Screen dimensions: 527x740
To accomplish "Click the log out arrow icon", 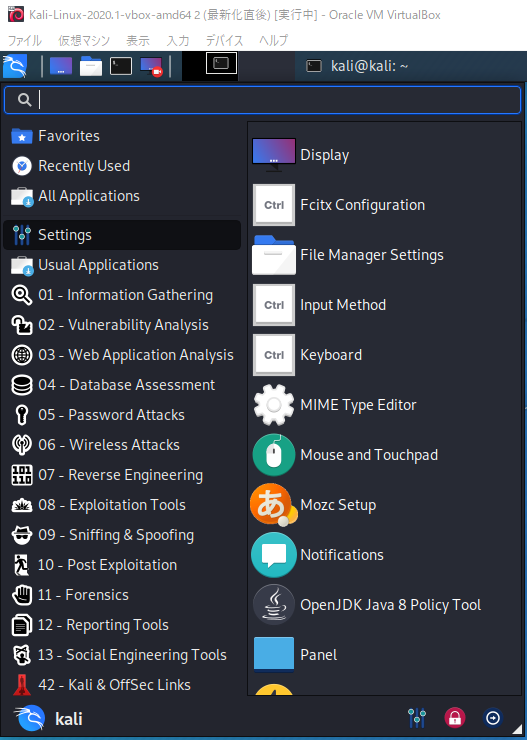I will (493, 718).
